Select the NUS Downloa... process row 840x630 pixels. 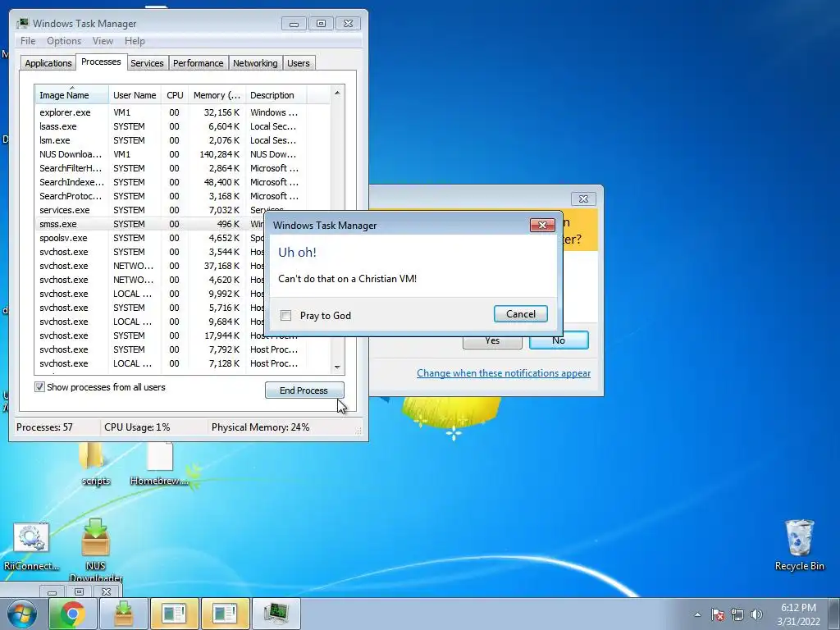[x=182, y=154]
